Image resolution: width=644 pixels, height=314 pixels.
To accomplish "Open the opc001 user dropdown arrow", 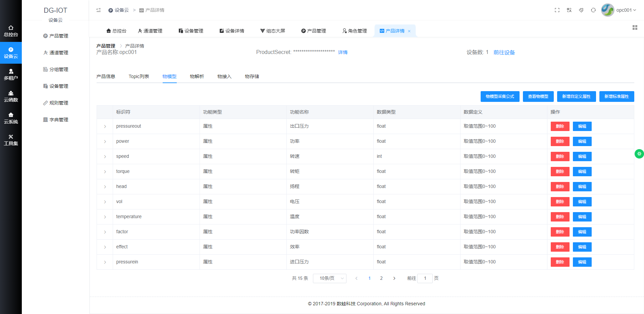I will point(635,10).
